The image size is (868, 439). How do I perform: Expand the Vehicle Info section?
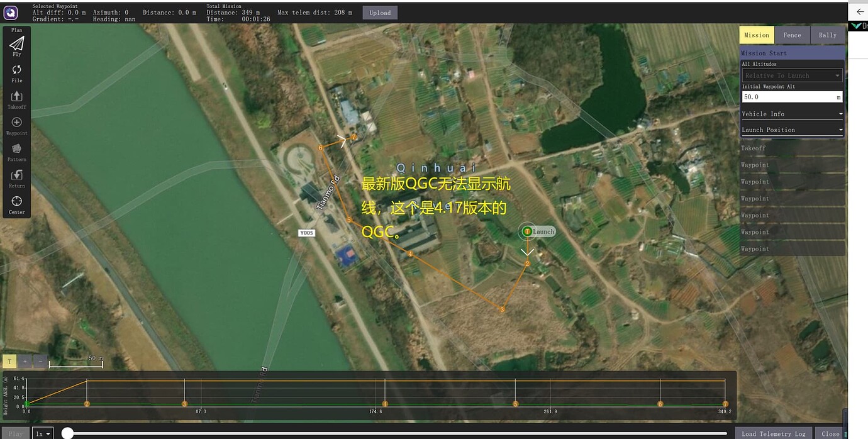coord(791,113)
